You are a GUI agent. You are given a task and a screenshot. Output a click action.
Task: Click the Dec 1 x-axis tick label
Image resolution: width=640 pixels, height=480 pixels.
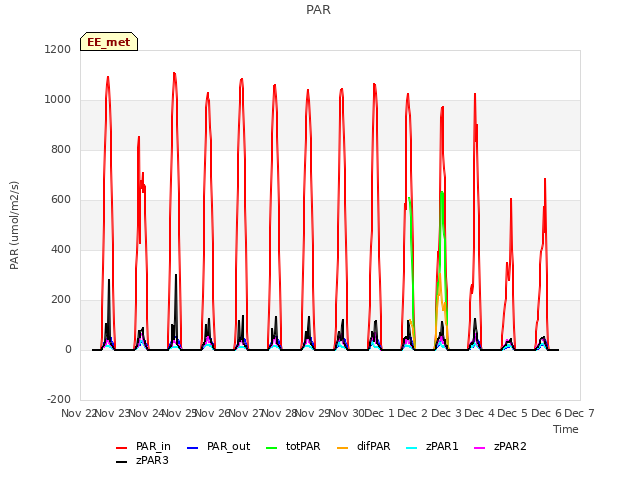(x=379, y=413)
